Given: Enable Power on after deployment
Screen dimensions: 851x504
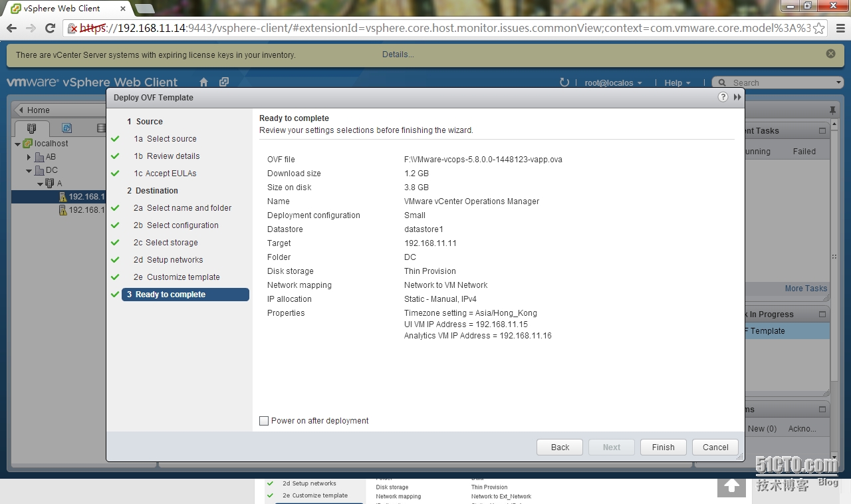Looking at the screenshot, I should point(264,421).
